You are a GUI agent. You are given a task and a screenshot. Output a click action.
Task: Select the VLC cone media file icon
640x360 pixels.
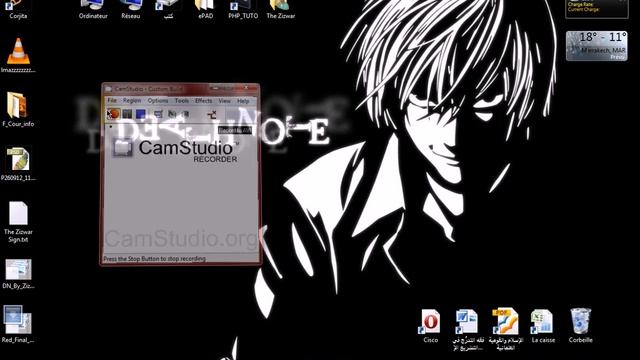(x=18, y=55)
